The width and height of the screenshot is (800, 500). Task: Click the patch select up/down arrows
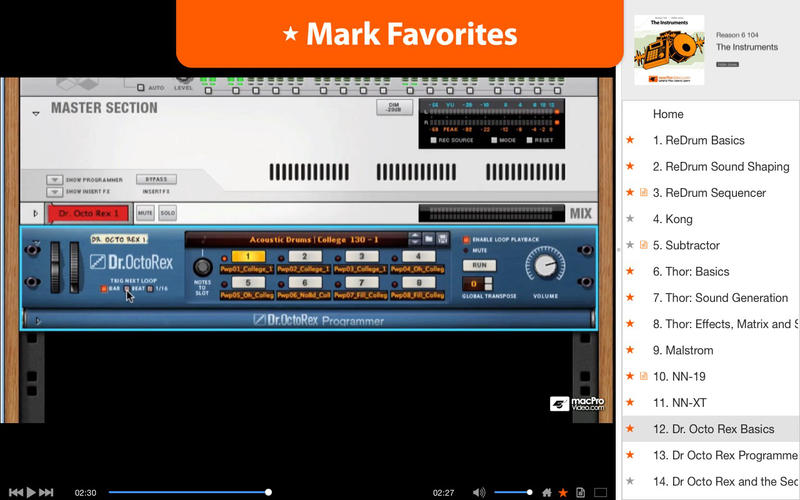[x=415, y=239]
